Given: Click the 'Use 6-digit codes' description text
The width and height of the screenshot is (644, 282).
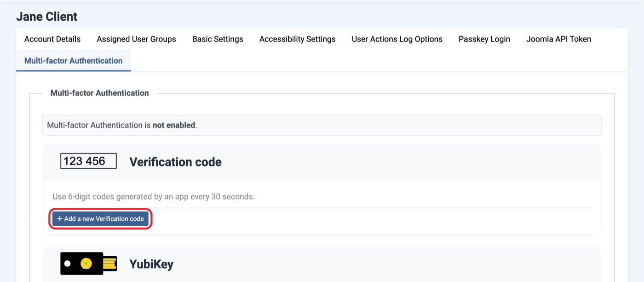Looking at the screenshot, I should pos(154,197).
